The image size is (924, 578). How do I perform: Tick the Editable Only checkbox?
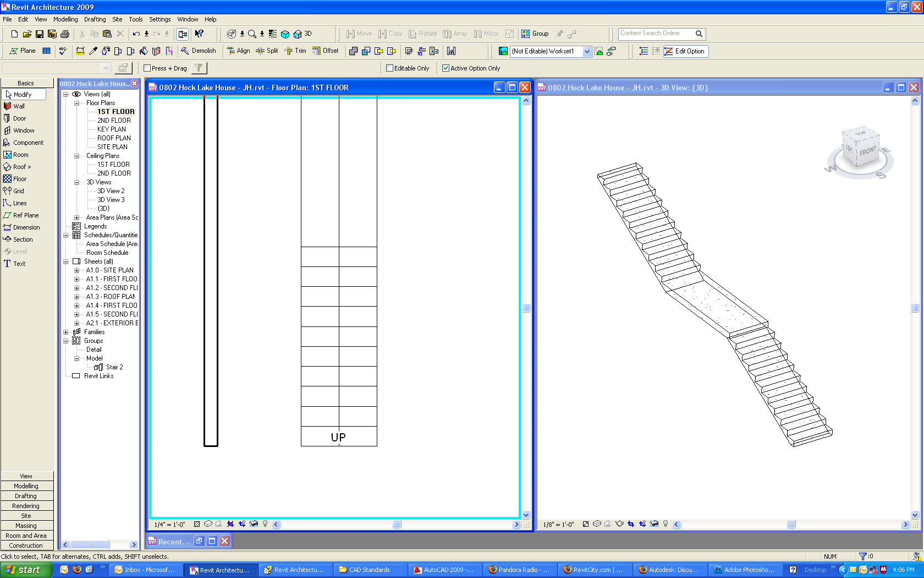390,68
